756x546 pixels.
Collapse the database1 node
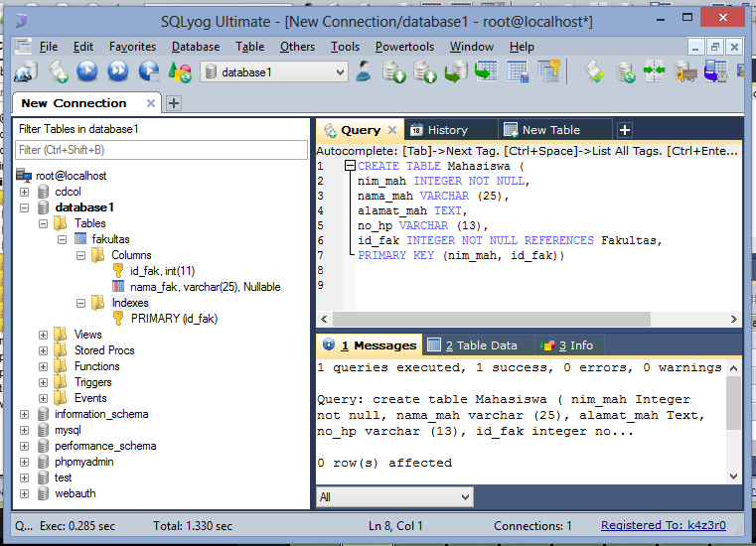coord(24,207)
